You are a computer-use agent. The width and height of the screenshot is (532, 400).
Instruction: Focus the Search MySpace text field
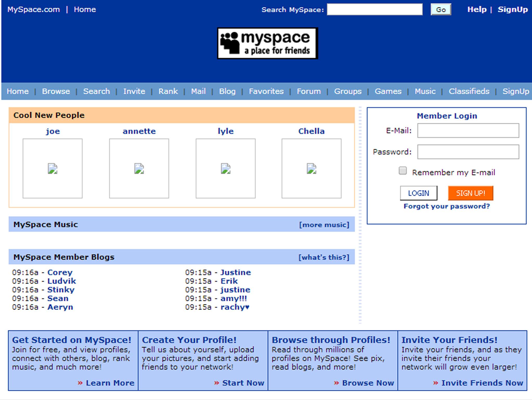(374, 10)
